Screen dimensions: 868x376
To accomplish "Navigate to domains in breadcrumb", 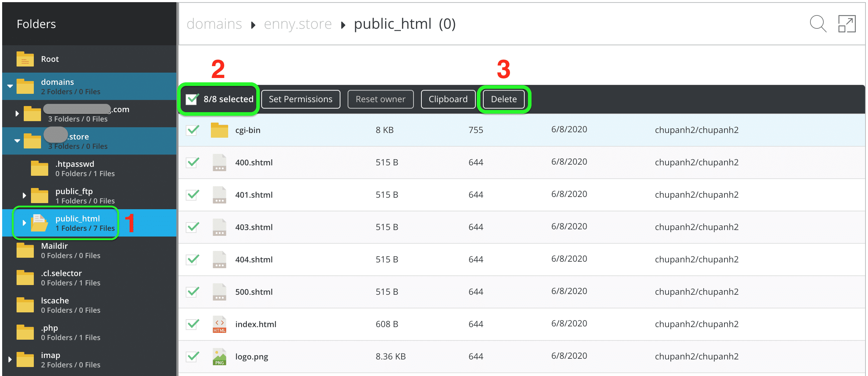I will (x=214, y=24).
